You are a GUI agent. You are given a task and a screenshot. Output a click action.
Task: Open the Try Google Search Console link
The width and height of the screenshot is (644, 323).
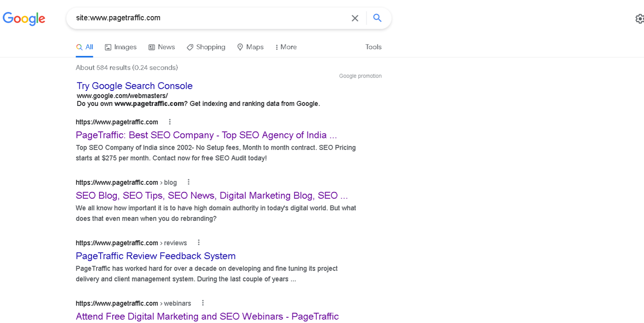tap(134, 86)
